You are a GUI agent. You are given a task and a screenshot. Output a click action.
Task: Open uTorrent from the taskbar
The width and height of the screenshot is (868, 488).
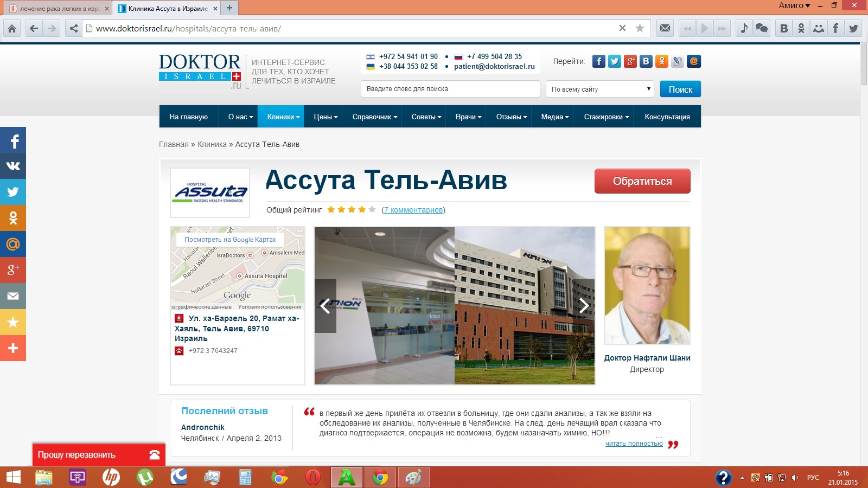[x=144, y=477]
